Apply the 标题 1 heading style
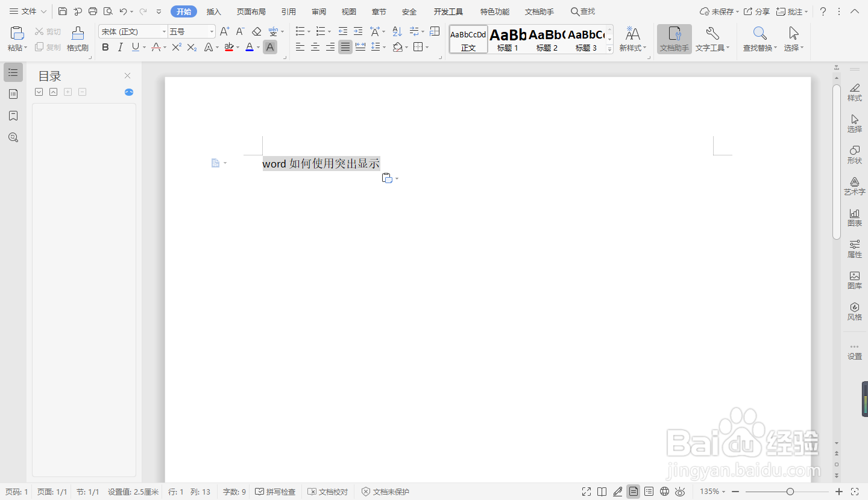Image resolution: width=868 pixels, height=500 pixels. (508, 40)
